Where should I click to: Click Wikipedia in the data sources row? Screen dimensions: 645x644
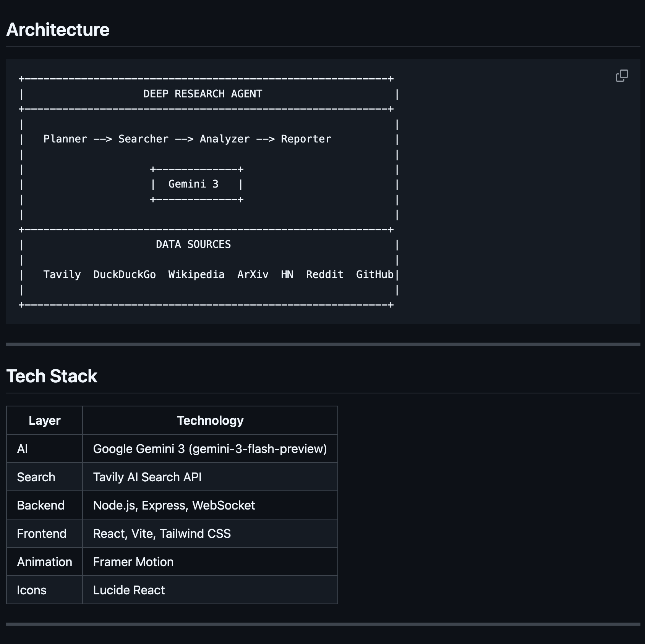[196, 275]
